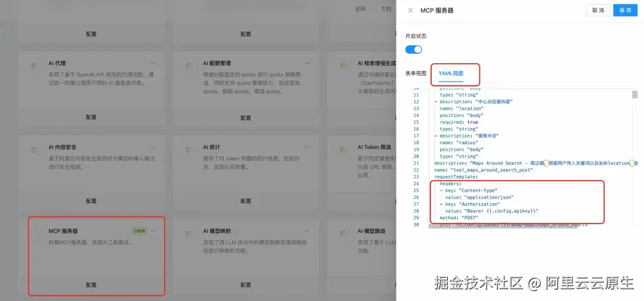The width and height of the screenshot is (644, 301).
Task: Click the AI 模型路由 plugin icon
Action: tap(344, 233)
